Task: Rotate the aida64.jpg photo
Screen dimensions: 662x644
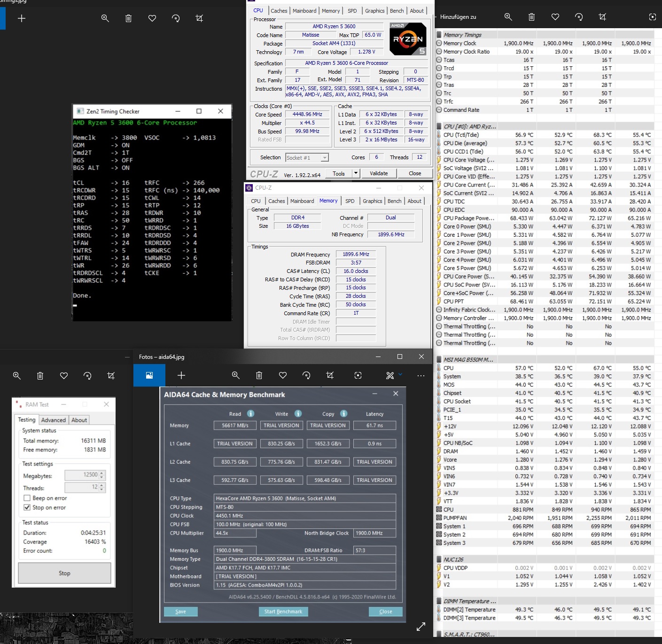Action: (306, 375)
